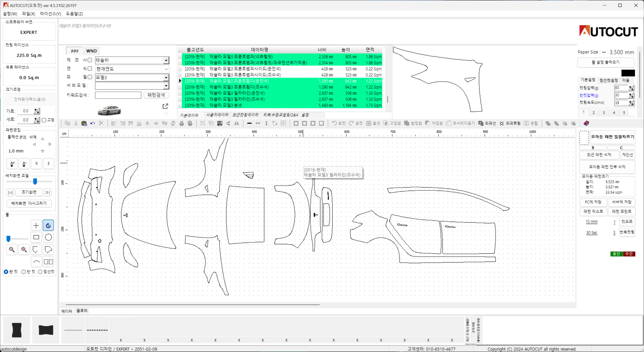Click the 외곽트림 outline trim tool
644x352 pixels.
[510, 123]
